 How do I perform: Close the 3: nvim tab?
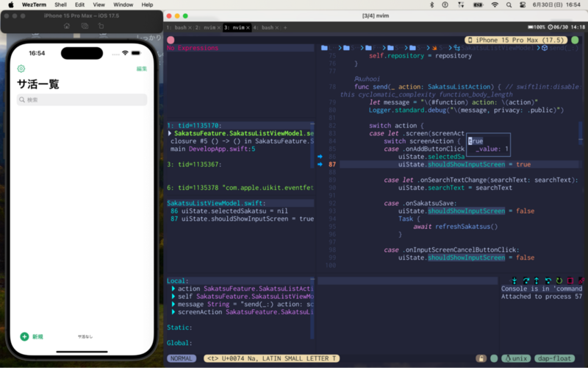[248, 28]
